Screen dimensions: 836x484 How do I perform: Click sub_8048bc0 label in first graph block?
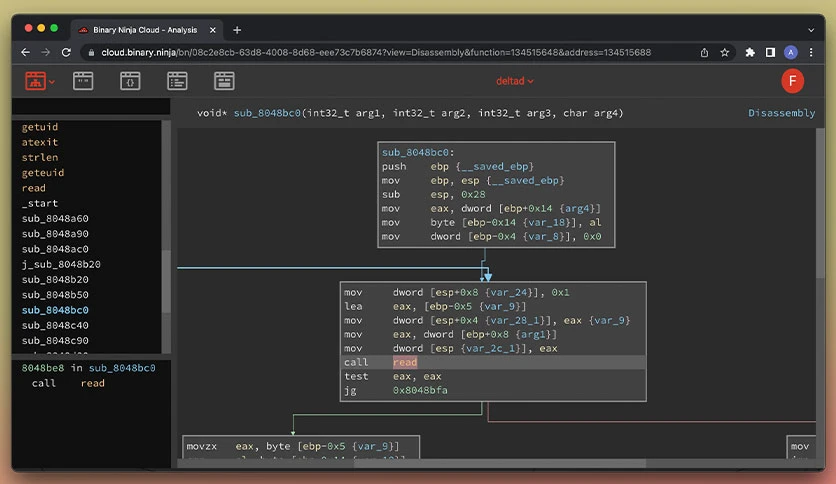click(415, 152)
